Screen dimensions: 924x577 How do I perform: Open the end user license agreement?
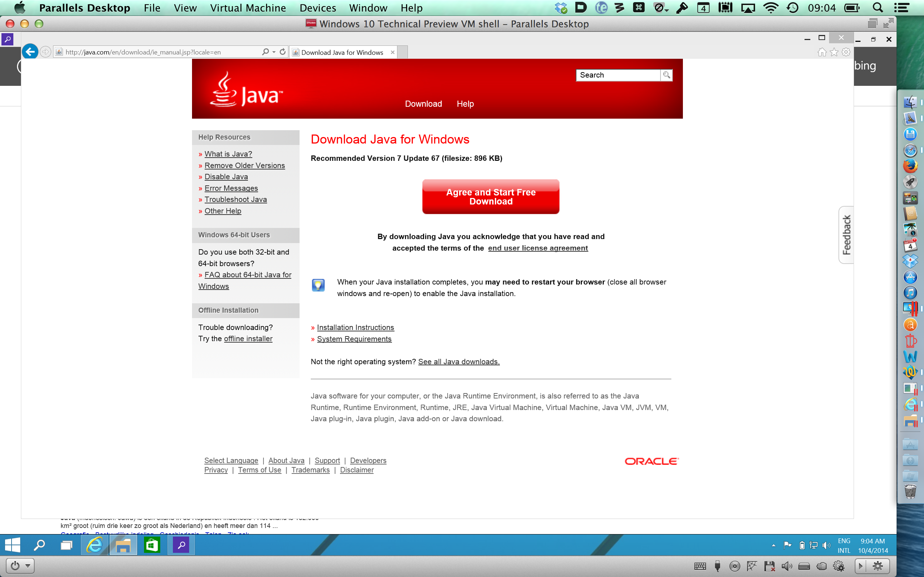coord(537,248)
